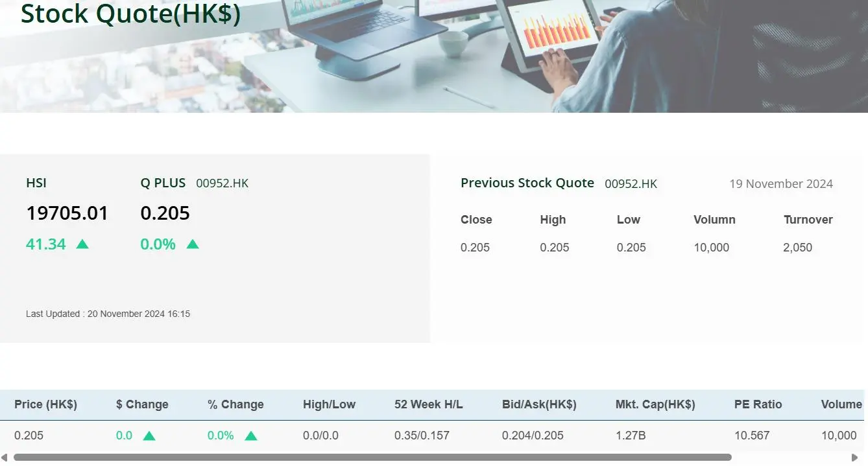Click the Bid/Ask(HK$) column header
Viewport: 868px width, 466px height.
(539, 404)
